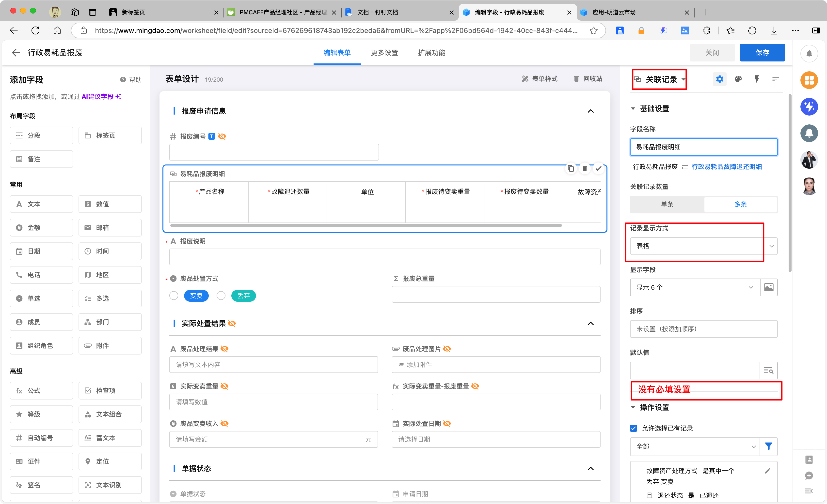The image size is (827, 504).
Task: Click the filter funnel icon beside 全部
Action: point(768,446)
